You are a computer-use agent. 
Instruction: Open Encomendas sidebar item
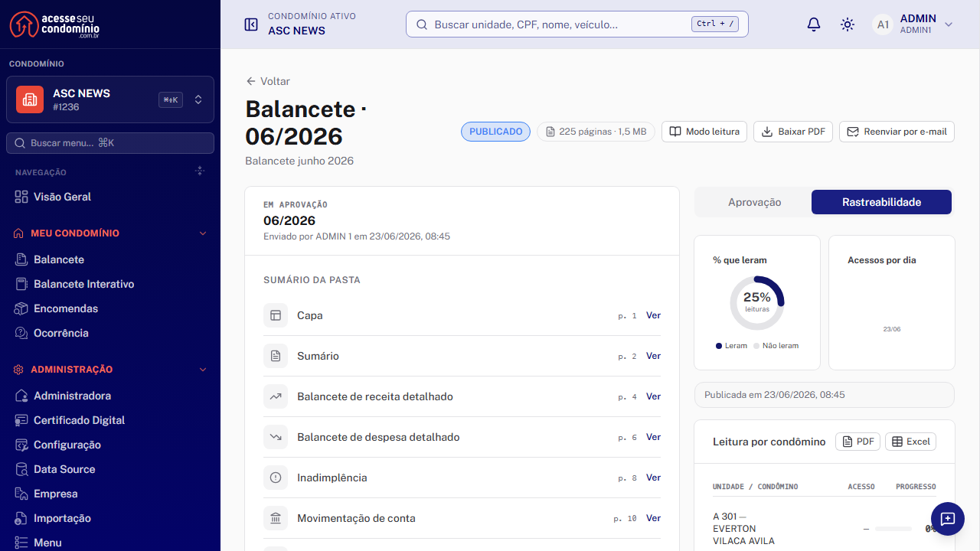coord(110,308)
